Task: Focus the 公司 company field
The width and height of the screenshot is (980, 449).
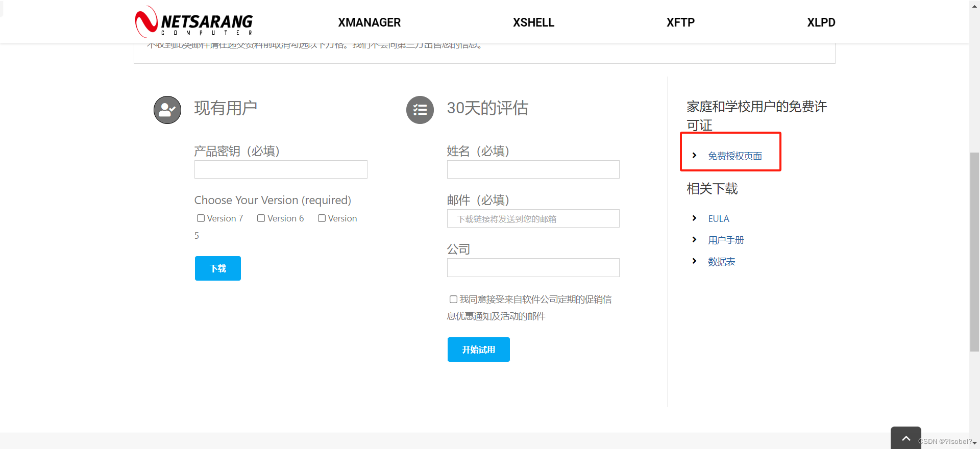Action: [533, 267]
